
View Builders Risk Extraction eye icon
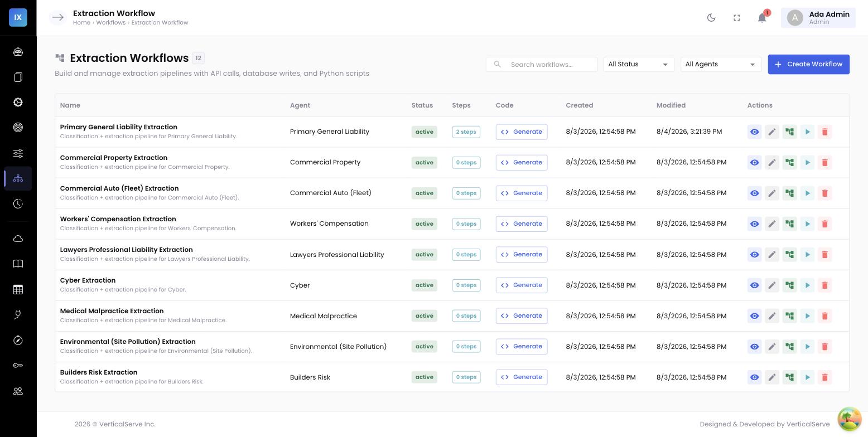[x=754, y=377]
